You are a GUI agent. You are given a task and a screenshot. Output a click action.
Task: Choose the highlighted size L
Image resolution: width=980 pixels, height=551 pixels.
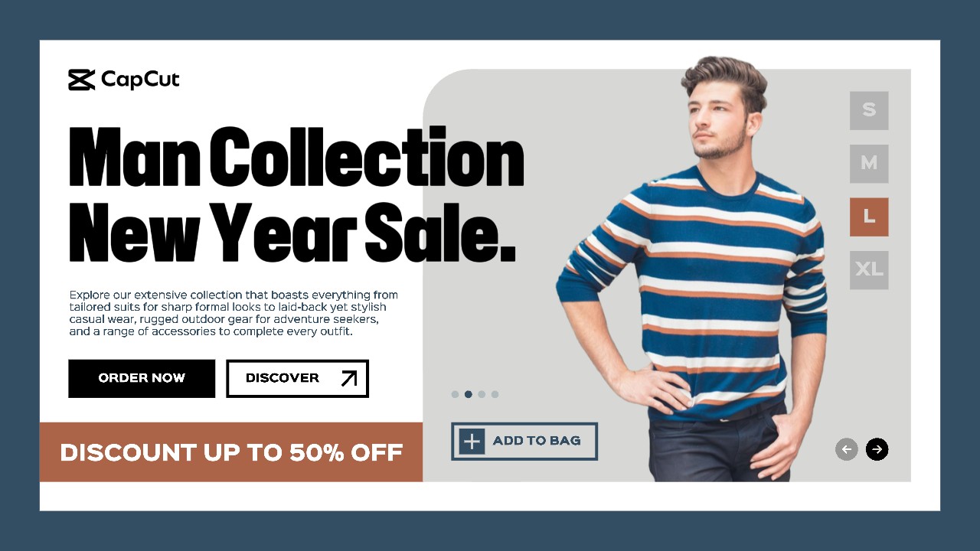tap(869, 217)
